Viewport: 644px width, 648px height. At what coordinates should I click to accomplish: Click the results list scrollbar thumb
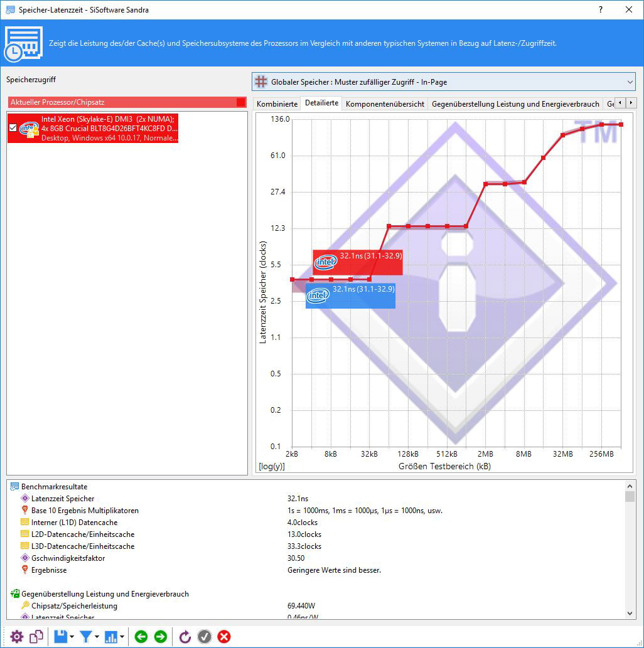pos(630,496)
